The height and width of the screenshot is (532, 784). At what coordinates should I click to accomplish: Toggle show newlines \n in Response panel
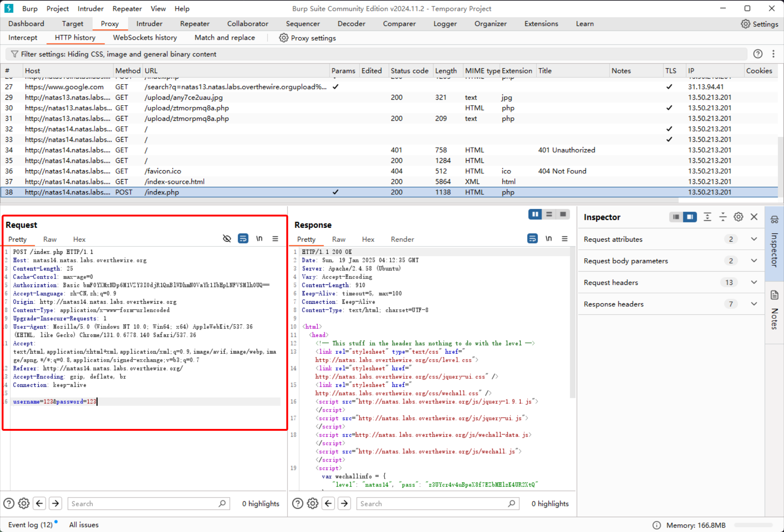pyautogui.click(x=549, y=239)
